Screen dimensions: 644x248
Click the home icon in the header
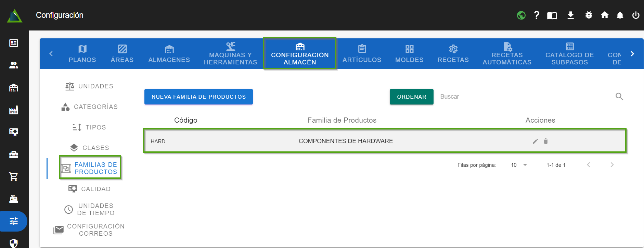click(604, 15)
